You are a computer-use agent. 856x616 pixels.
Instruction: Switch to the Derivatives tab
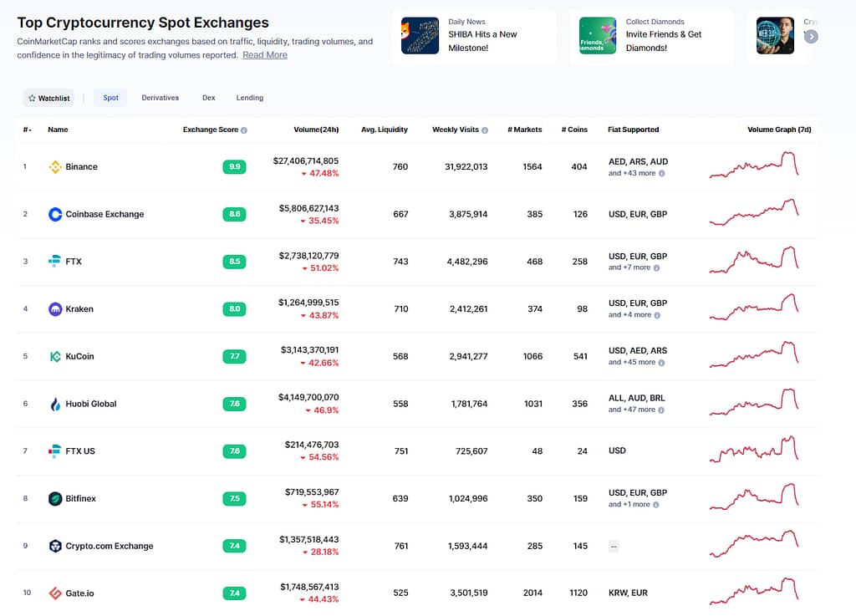pos(160,99)
